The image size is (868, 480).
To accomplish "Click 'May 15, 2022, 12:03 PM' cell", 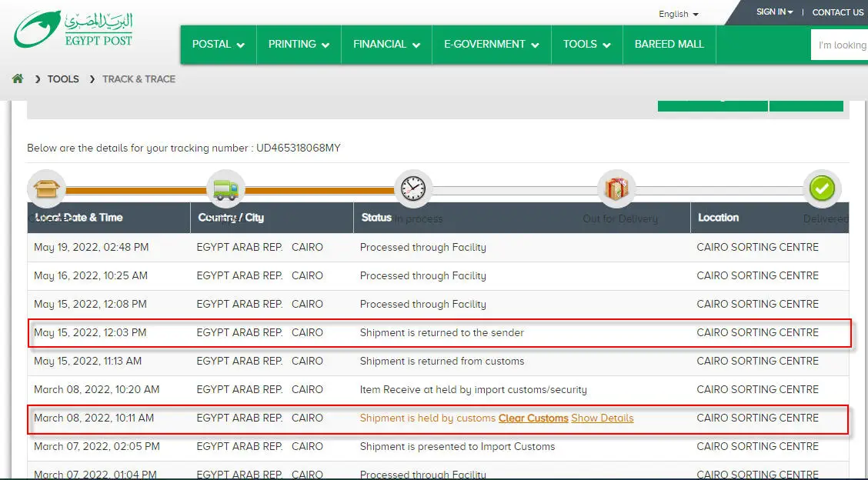I will 90,333.
